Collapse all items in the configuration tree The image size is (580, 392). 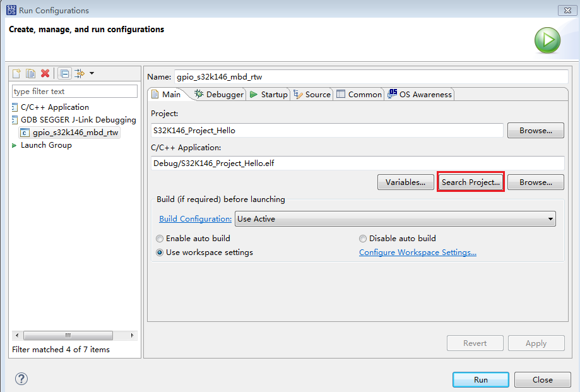click(64, 73)
